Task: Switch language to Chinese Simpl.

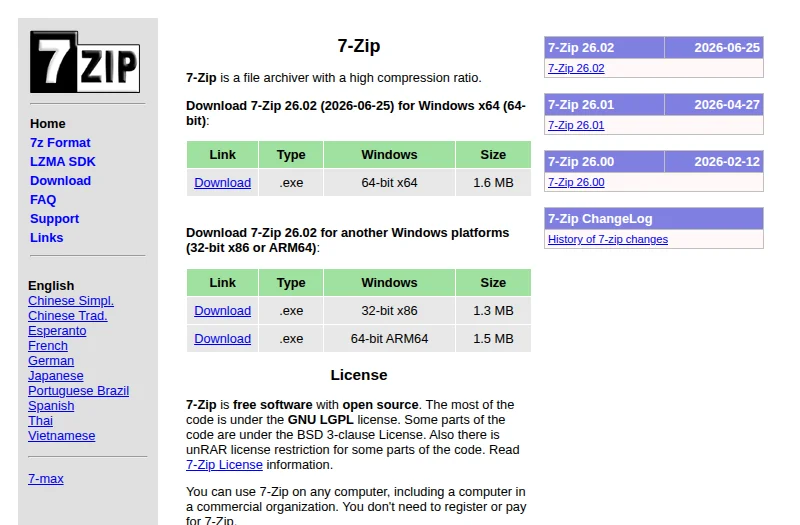Action: click(71, 301)
